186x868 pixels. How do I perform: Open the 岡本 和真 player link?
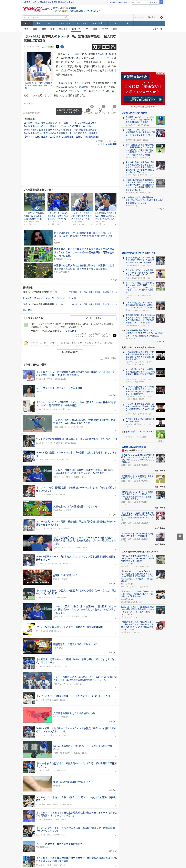27,310
